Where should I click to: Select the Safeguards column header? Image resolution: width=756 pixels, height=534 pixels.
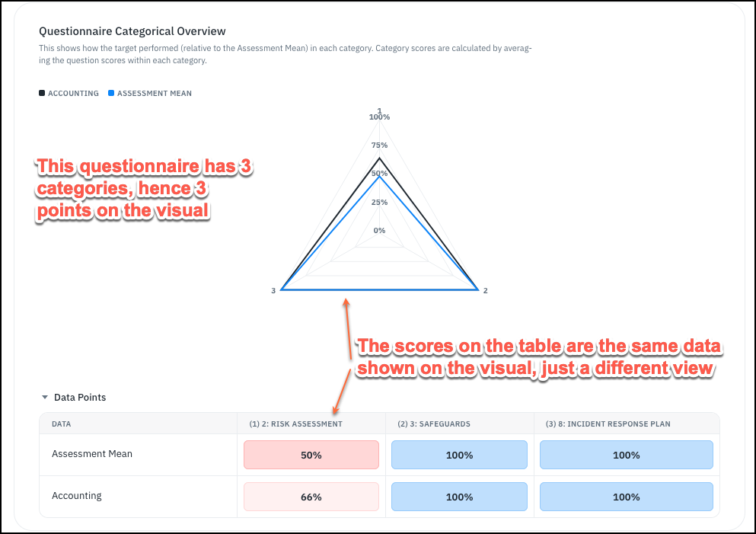434,424
